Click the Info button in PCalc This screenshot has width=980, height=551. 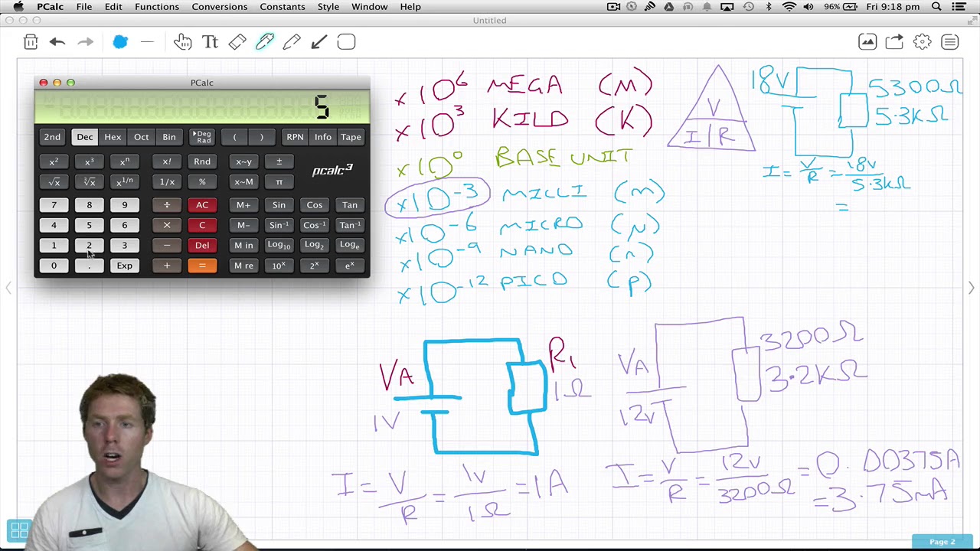tap(322, 137)
